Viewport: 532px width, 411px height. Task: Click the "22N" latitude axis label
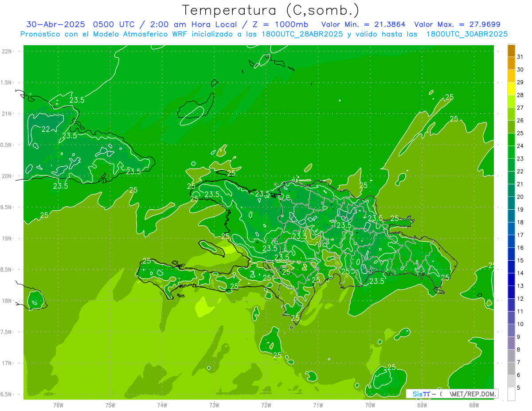click(x=8, y=51)
